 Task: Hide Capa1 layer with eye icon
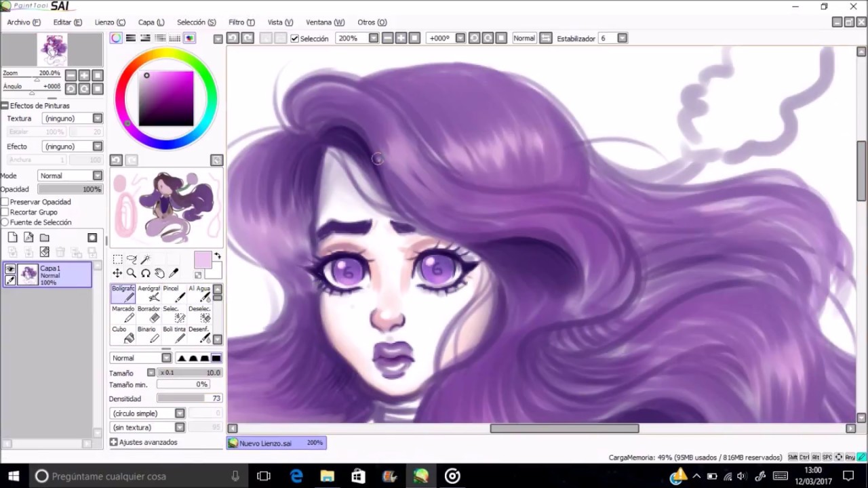coord(10,269)
